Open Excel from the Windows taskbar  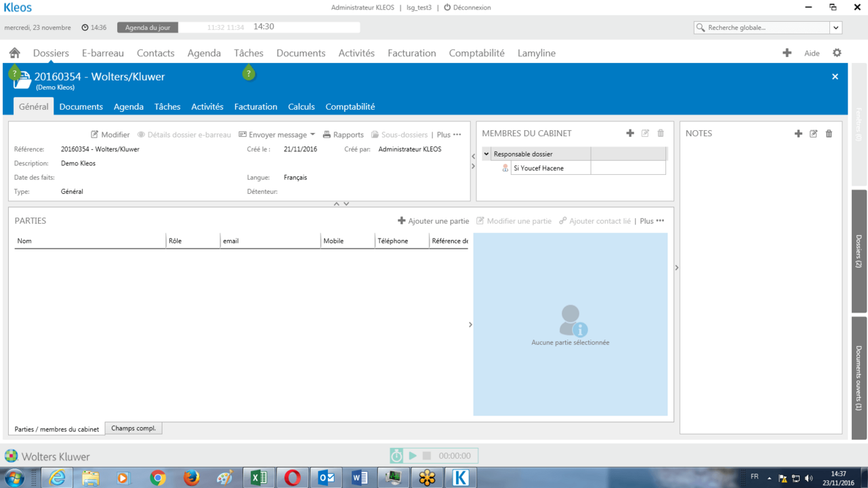(259, 478)
